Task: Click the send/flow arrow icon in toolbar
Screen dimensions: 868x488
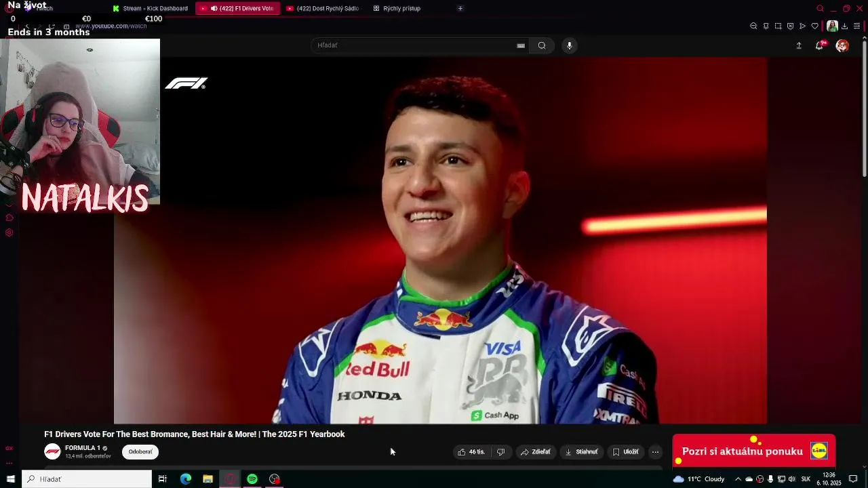Action: (x=802, y=26)
